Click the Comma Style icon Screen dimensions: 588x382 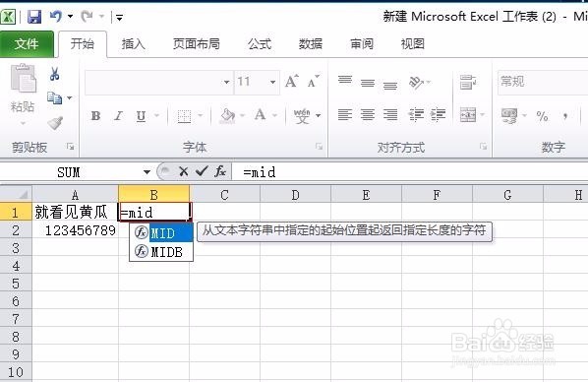[565, 116]
